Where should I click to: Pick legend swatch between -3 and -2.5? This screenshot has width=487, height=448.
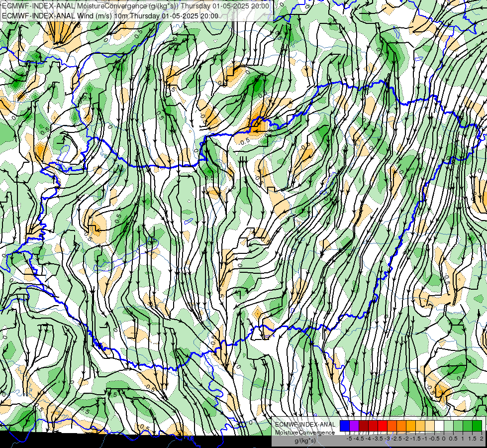pyautogui.click(x=392, y=426)
